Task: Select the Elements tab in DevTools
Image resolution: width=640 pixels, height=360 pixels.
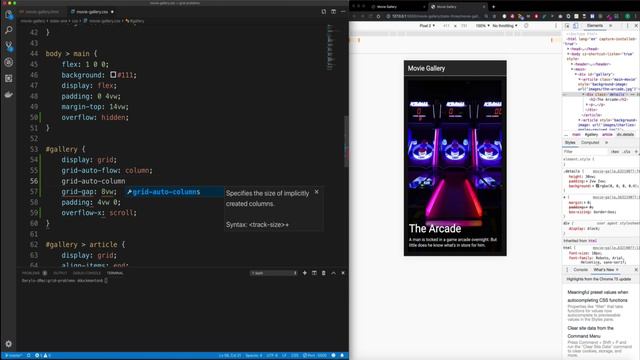Action: click(x=595, y=26)
